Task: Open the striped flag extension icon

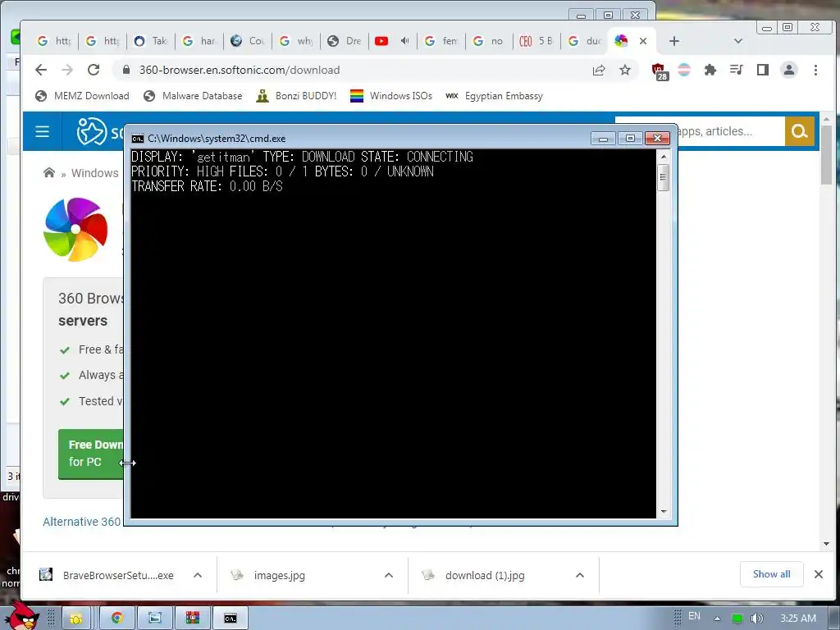Action: coord(684,70)
